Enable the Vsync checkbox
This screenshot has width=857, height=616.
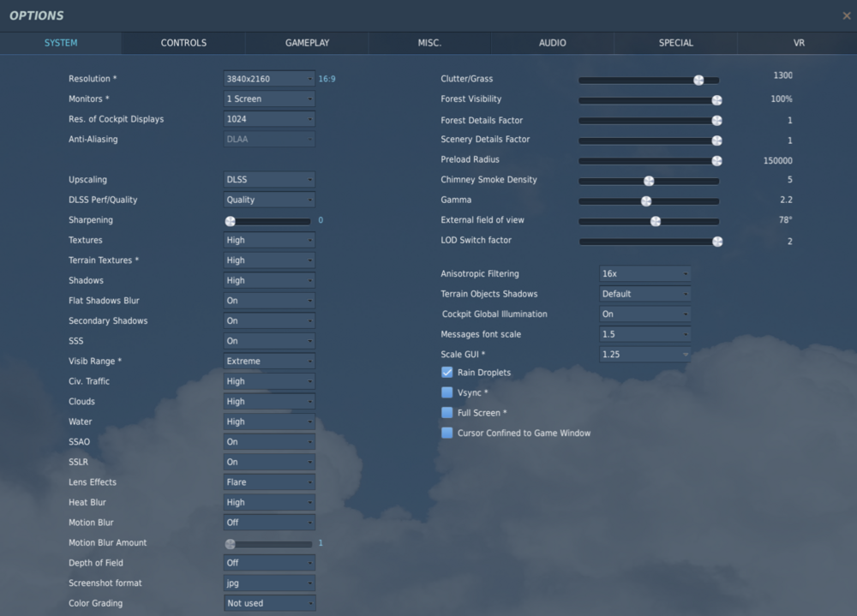pos(447,392)
